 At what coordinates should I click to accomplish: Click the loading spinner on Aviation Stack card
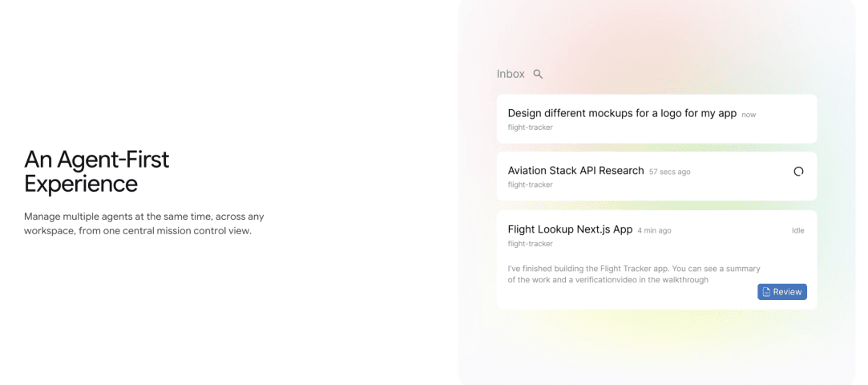click(798, 171)
